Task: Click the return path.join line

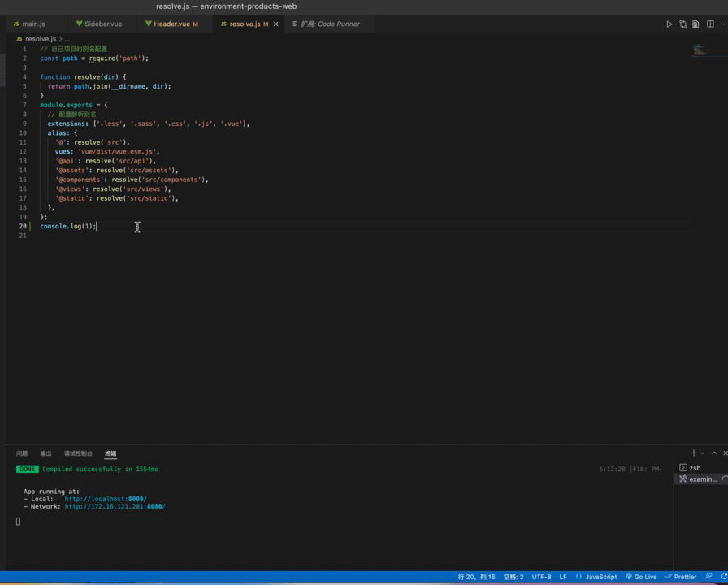Action: (x=109, y=86)
